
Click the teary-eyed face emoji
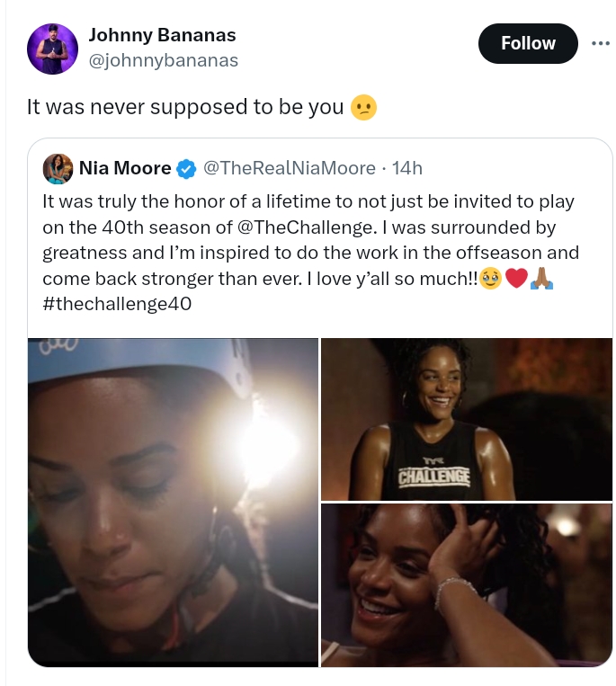(490, 279)
